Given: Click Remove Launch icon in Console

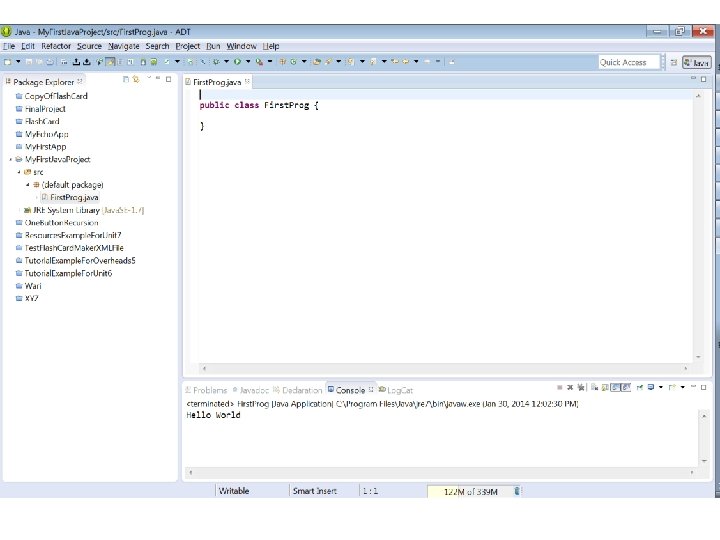Looking at the screenshot, I should pyautogui.click(x=570, y=388).
